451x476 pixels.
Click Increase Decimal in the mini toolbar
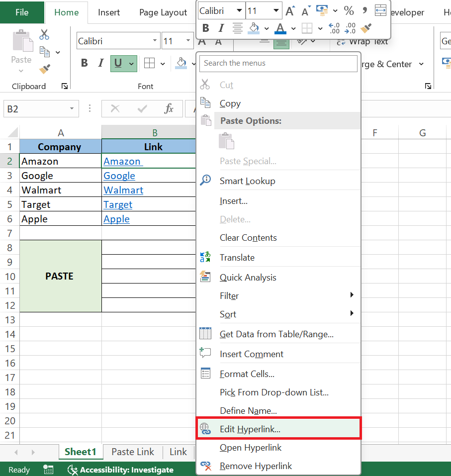tap(334, 28)
